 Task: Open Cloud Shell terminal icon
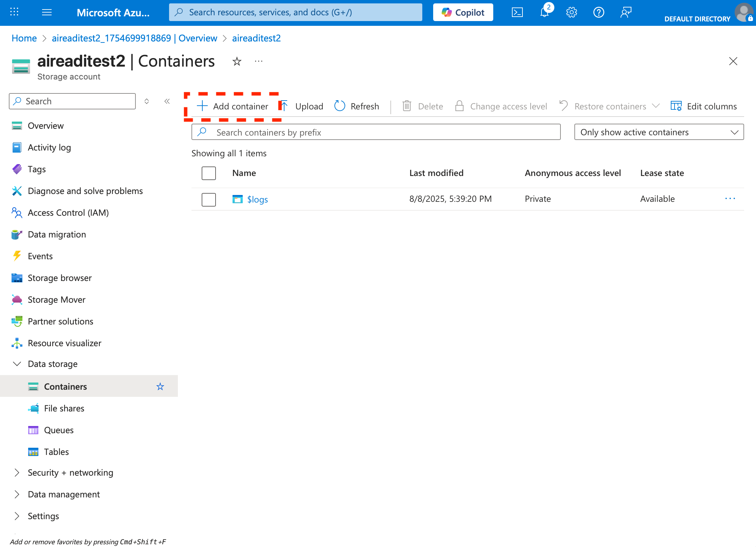pos(517,13)
